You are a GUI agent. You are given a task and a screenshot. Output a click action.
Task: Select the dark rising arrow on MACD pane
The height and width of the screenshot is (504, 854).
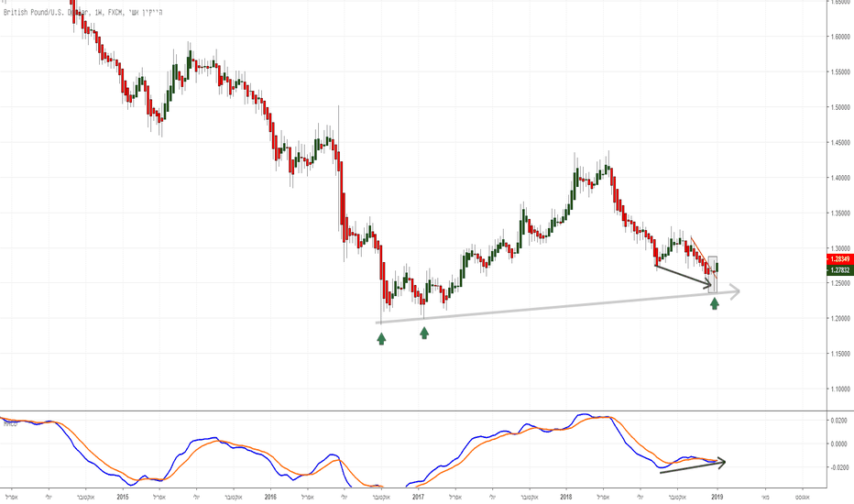tap(693, 467)
